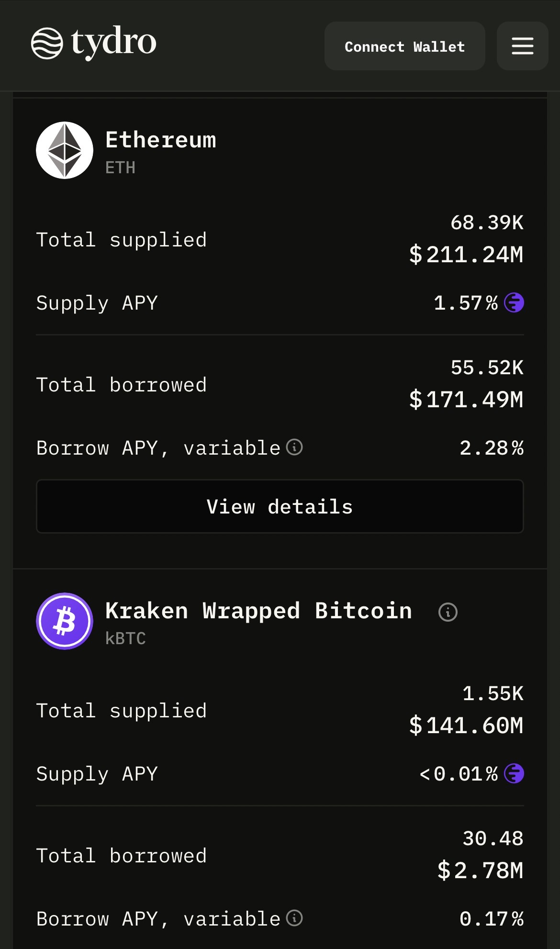Click the Kraken Wrapped Bitcoin coin icon
Screen dimensions: 560x949
(x=65, y=621)
